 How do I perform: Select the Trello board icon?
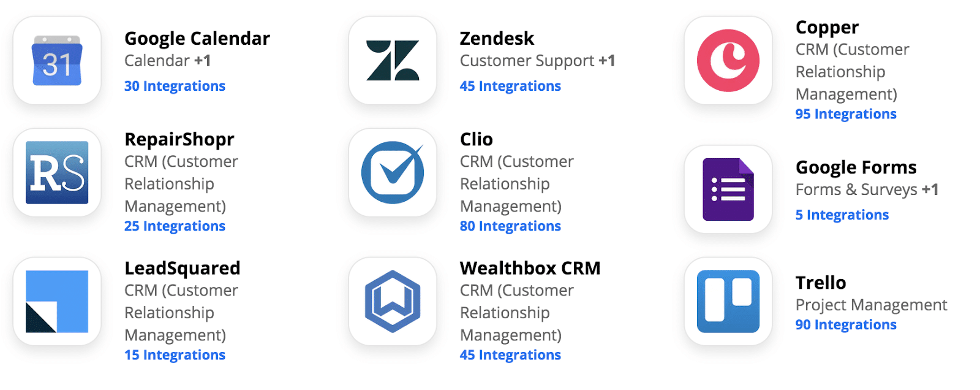click(728, 301)
